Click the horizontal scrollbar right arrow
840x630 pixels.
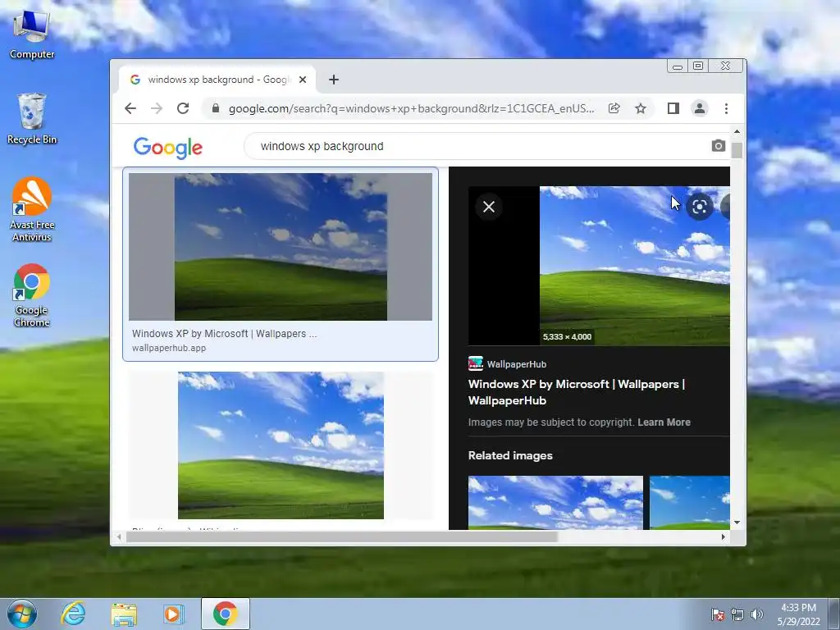point(723,536)
